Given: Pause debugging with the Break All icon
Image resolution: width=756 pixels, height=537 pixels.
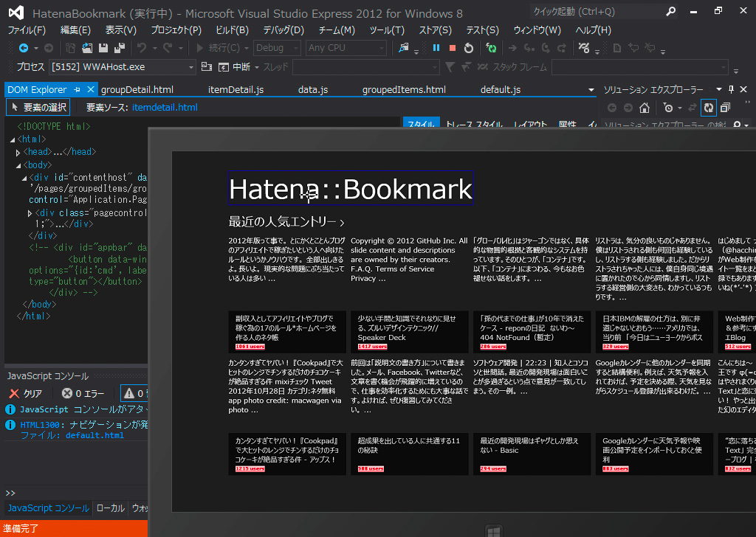Looking at the screenshot, I should coord(436,48).
